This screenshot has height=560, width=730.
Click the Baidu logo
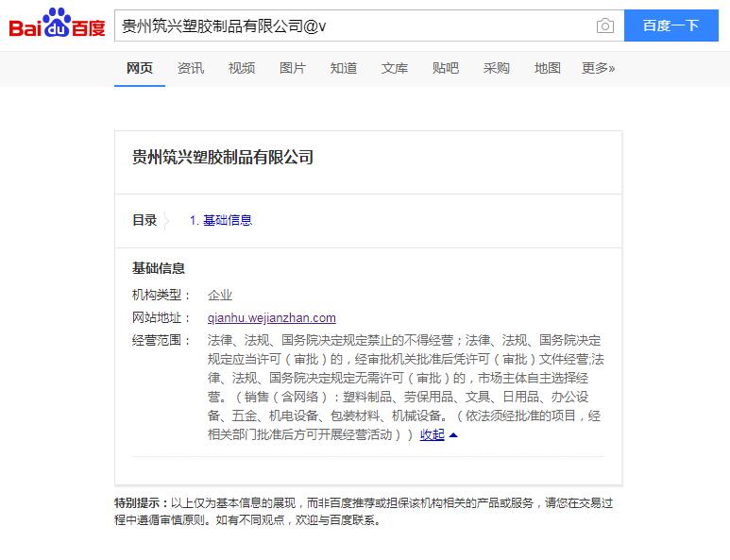57,25
